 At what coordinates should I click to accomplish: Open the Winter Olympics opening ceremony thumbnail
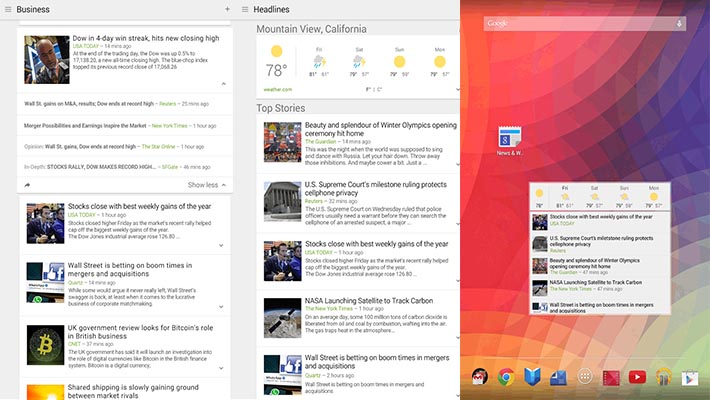click(283, 141)
